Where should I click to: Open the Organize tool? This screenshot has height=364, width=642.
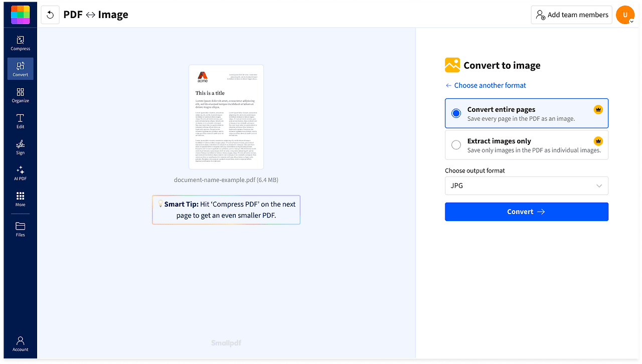(20, 95)
